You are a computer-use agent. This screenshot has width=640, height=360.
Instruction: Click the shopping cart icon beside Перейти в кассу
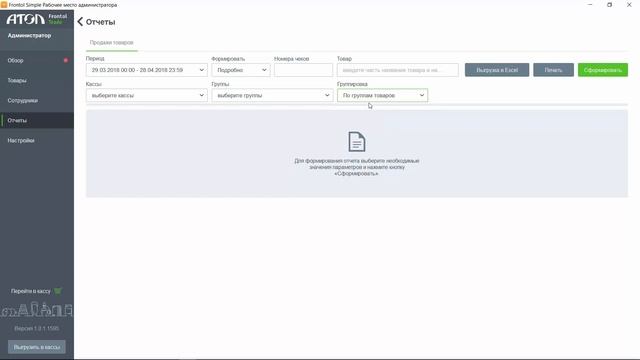(58, 291)
